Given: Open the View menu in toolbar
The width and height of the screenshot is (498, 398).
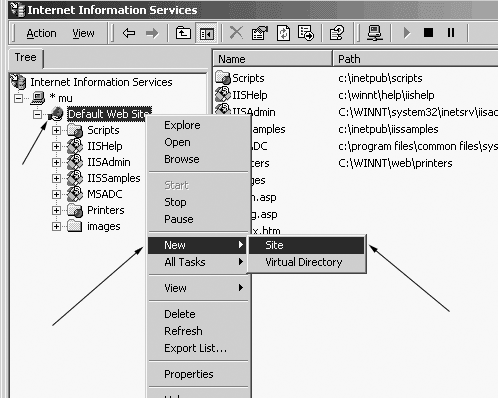Looking at the screenshot, I should 83,33.
